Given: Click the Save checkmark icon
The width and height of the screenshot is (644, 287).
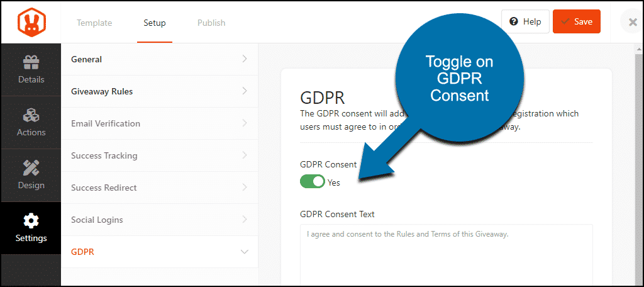Looking at the screenshot, I should pos(565,22).
